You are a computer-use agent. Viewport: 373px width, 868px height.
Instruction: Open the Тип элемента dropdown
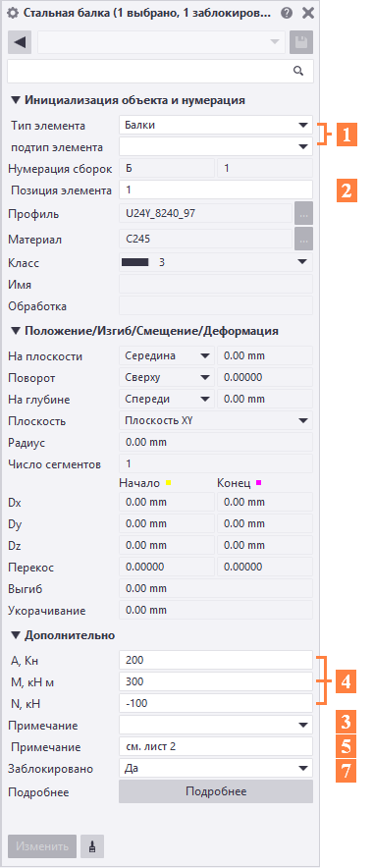216,125
